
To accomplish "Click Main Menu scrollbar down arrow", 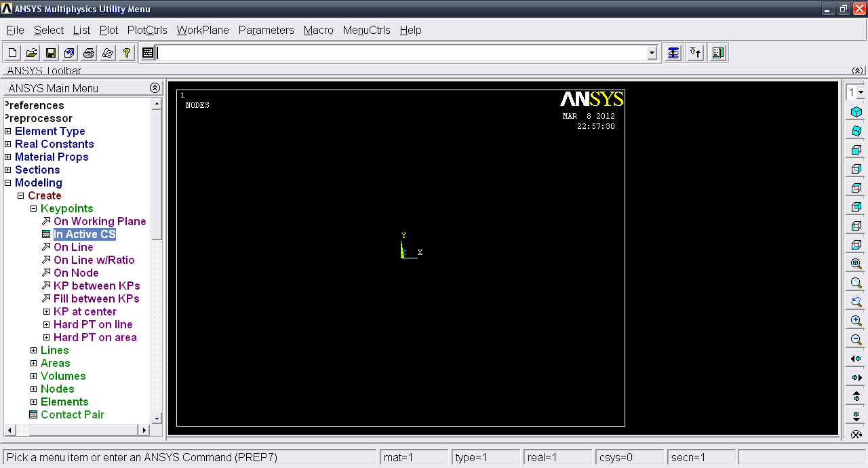I will tap(157, 418).
